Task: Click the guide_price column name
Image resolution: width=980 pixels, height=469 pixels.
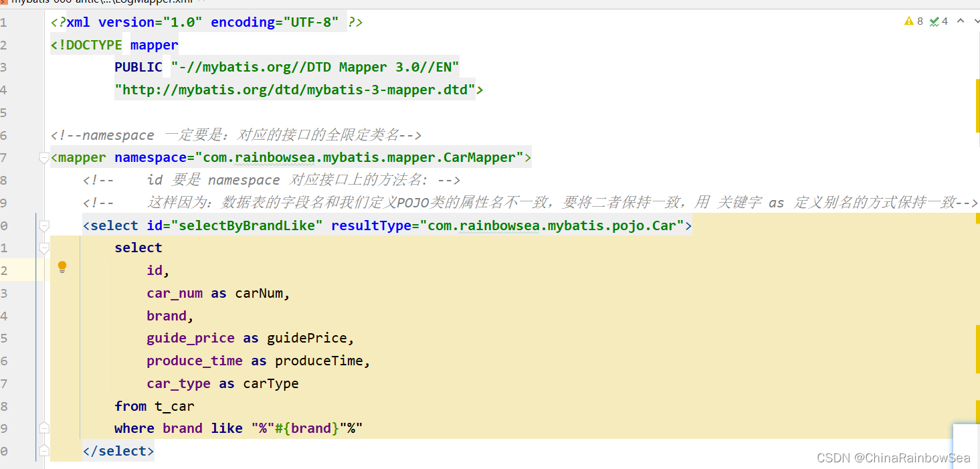Action: 191,338
